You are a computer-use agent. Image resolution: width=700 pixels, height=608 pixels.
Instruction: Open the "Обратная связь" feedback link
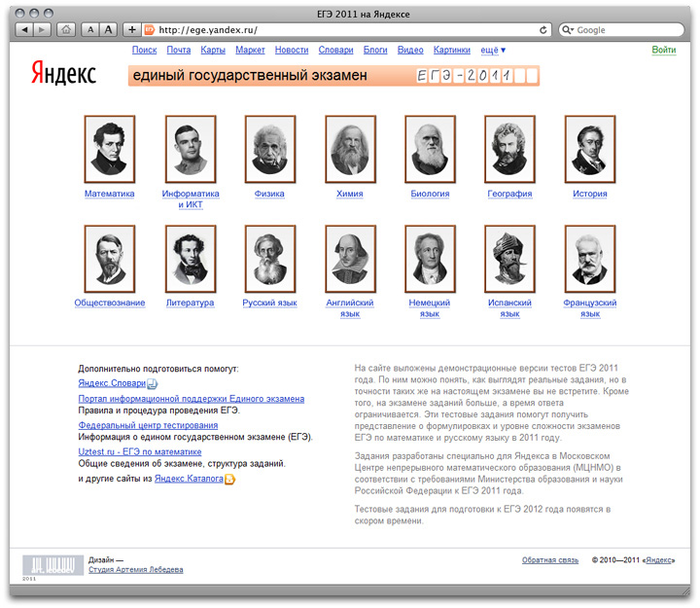[x=549, y=560]
